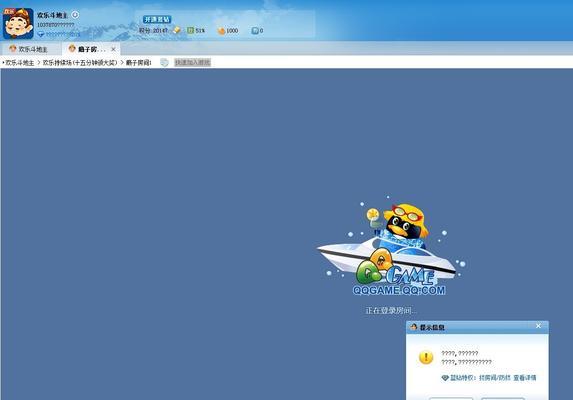Click the 癞子房间 breadcrumb entry
The image size is (573, 400).
(x=138, y=63)
